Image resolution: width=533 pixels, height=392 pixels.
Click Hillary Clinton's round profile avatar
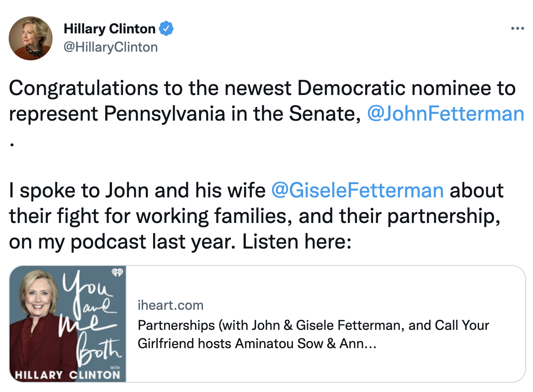pyautogui.click(x=31, y=38)
